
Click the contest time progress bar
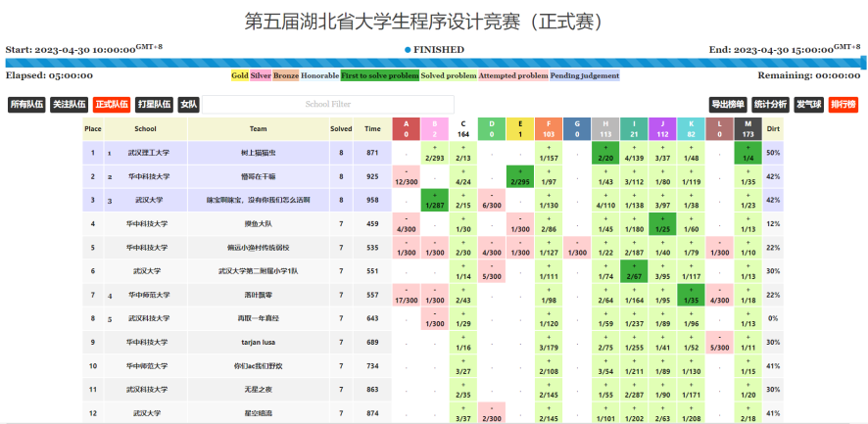pos(434,63)
